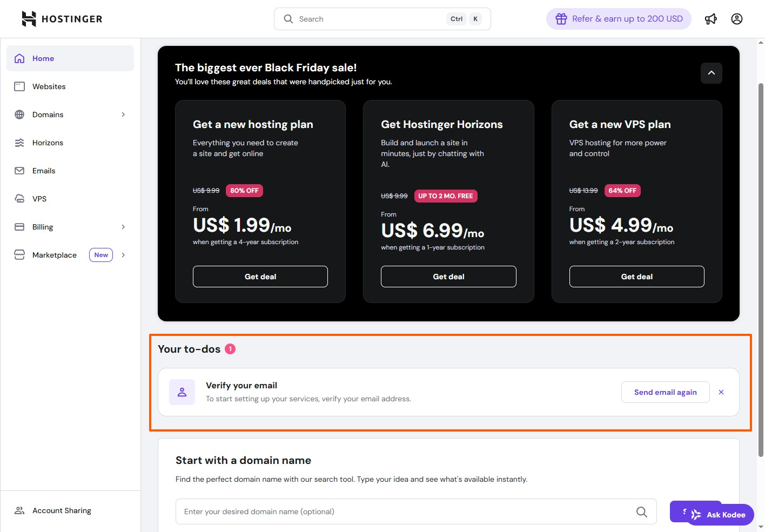The image size is (765, 532).
Task: Click the magnifier icon in the domain search field
Action: (x=641, y=511)
